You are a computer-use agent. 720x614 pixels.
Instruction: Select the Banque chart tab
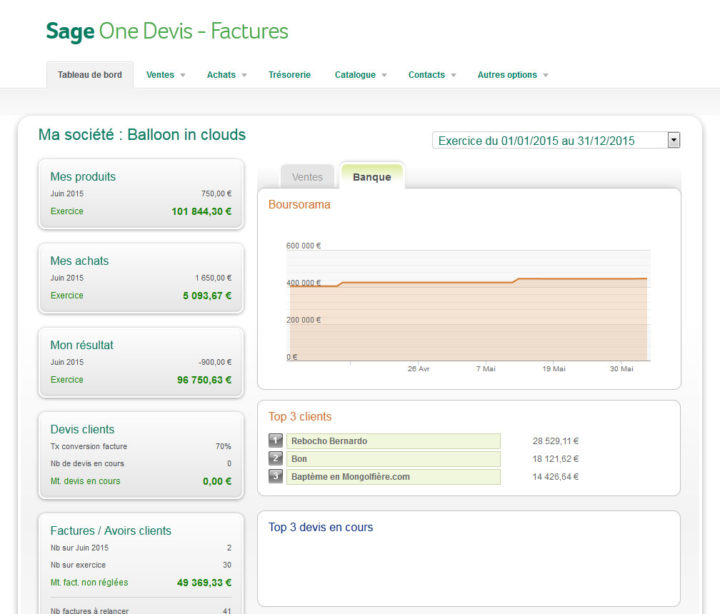pos(372,177)
